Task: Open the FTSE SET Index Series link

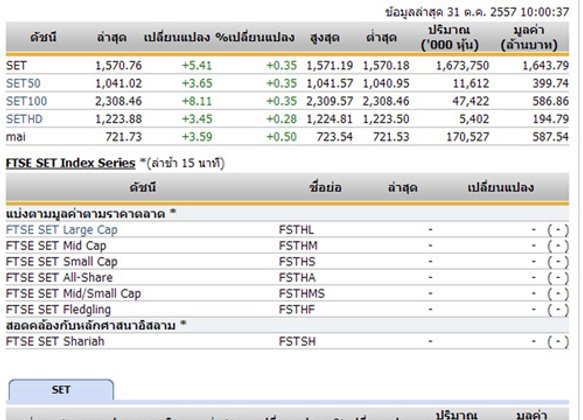Action: click(71, 163)
